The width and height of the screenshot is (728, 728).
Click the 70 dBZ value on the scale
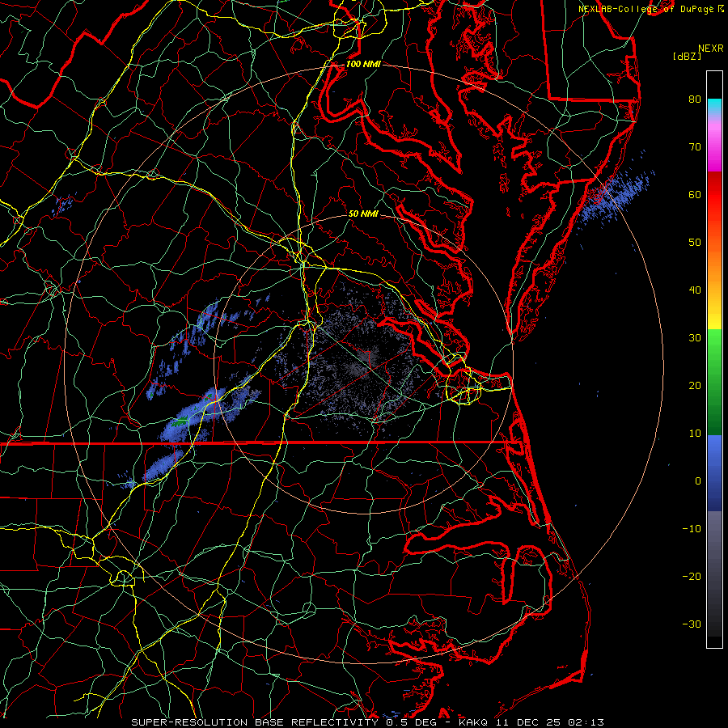click(695, 146)
